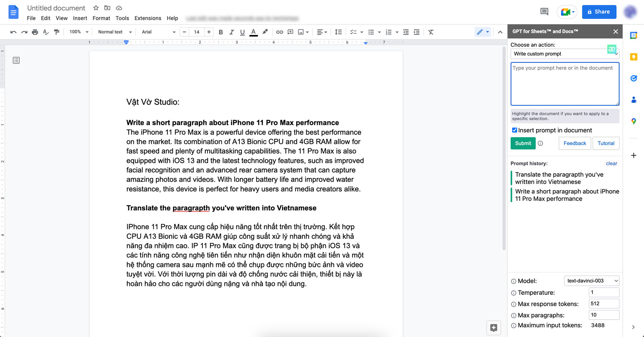This screenshot has width=644, height=337.
Task: Open the Insert image menu
Action: pyautogui.click(x=303, y=32)
